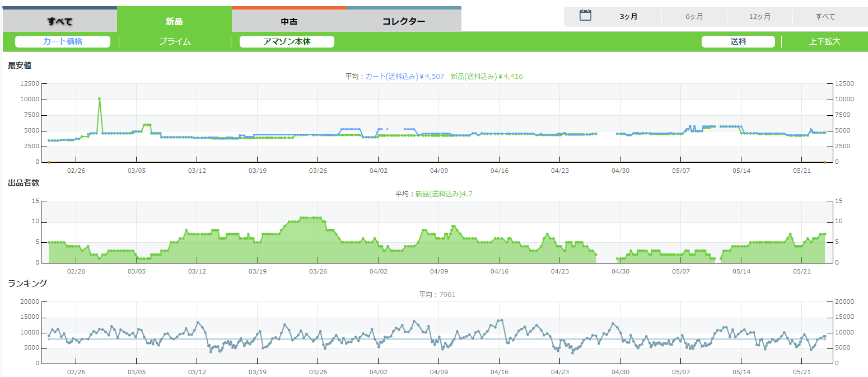868x377 pixels.
Task: Choose the 6ヶ月 period option
Action: coord(694,17)
